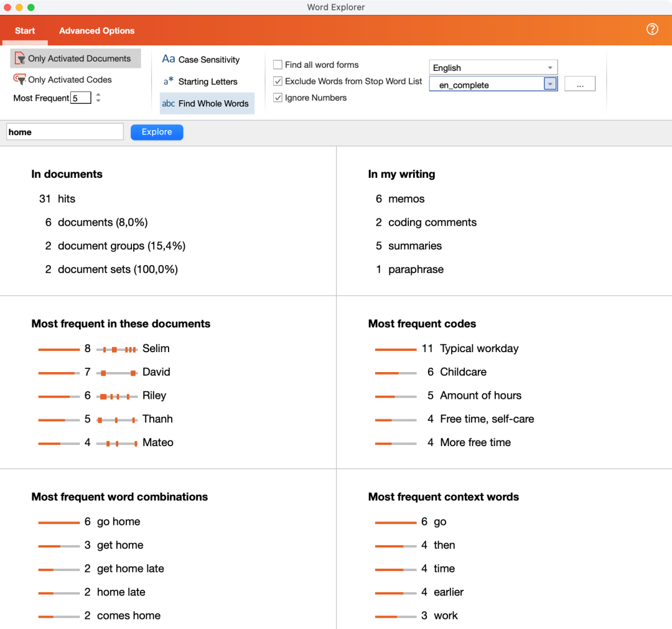Click the Selim frequency bar
This screenshot has height=629, width=672.
58,350
